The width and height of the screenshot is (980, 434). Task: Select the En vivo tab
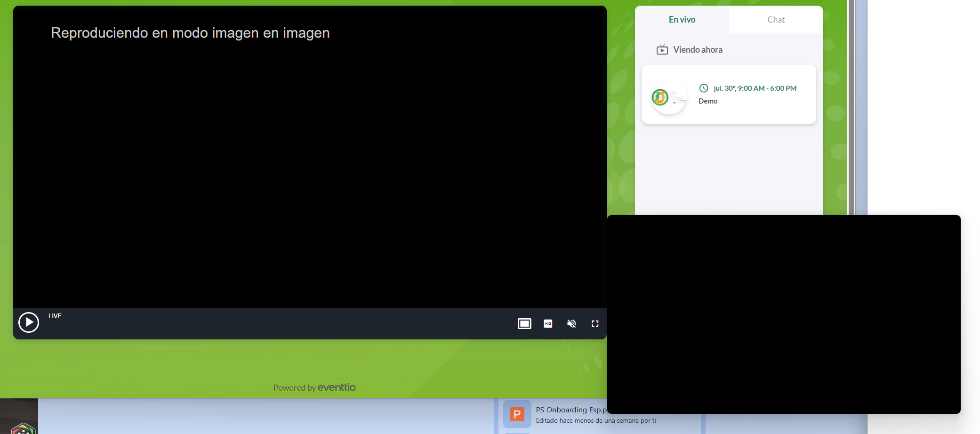(682, 20)
